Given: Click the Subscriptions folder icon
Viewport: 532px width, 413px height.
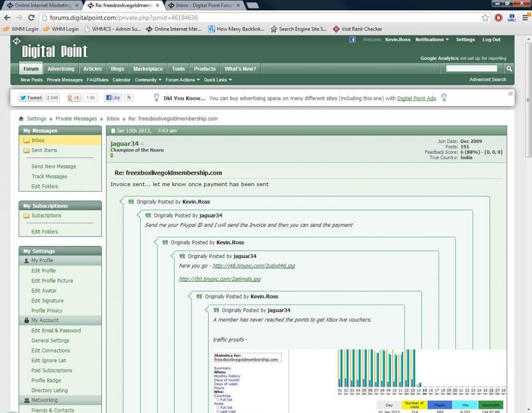Looking at the screenshot, I should click(x=27, y=215).
